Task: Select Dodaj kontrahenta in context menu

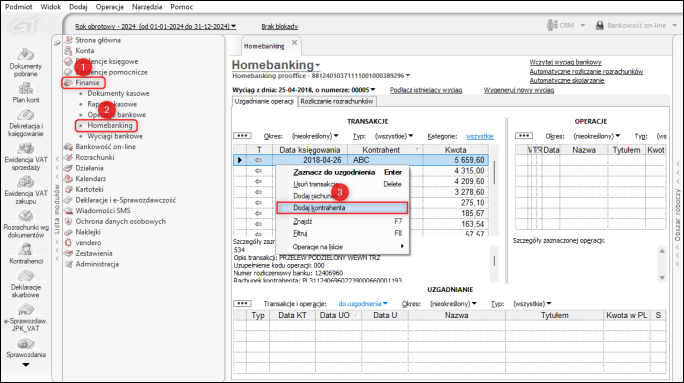Action: pos(342,208)
